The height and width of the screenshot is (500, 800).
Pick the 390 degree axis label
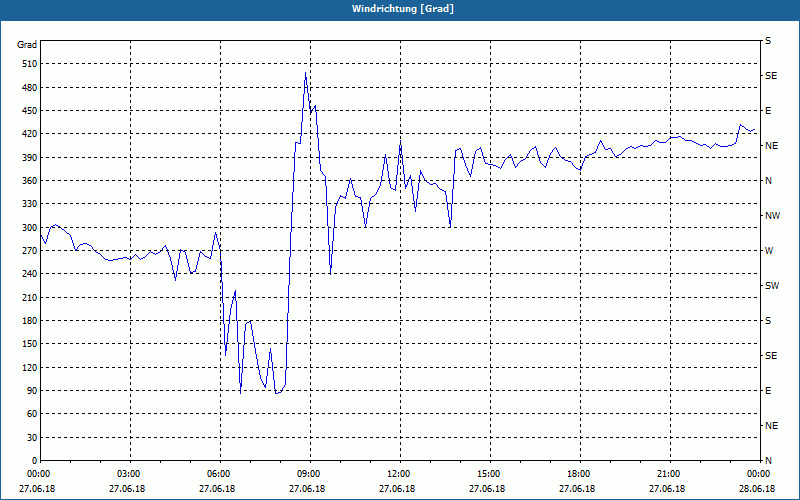click(29, 158)
